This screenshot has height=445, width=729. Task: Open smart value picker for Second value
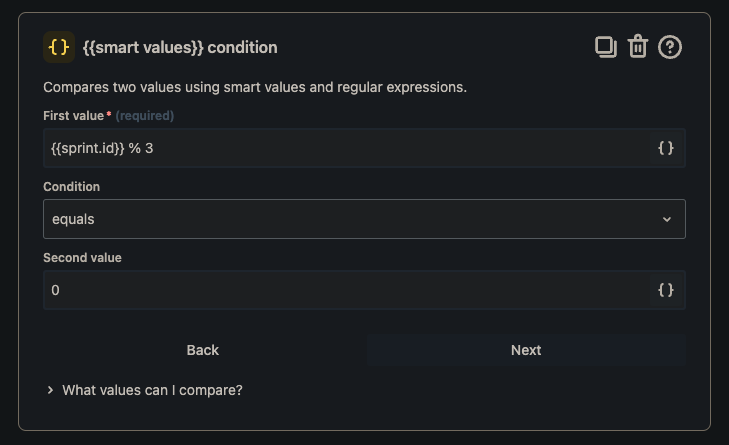pos(666,290)
